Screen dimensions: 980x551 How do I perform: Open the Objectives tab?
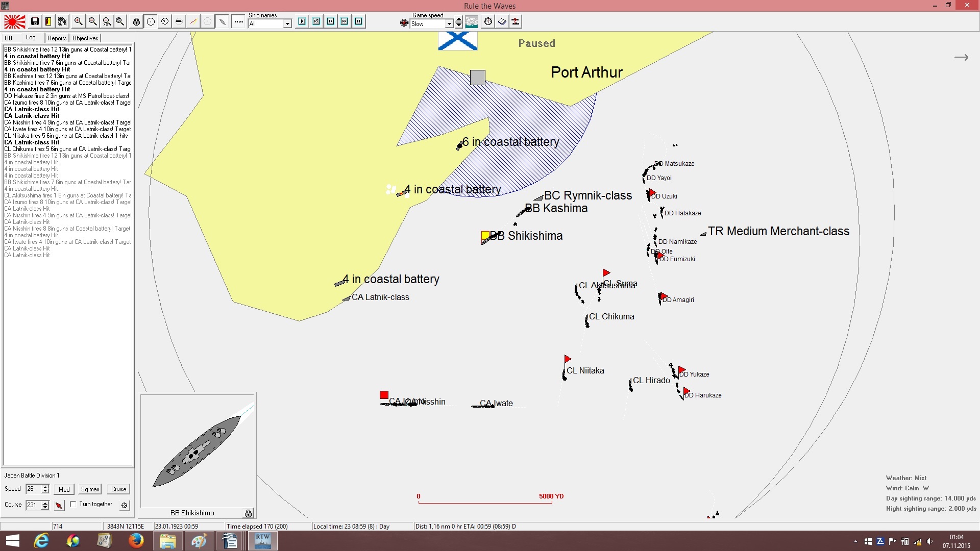coord(85,38)
